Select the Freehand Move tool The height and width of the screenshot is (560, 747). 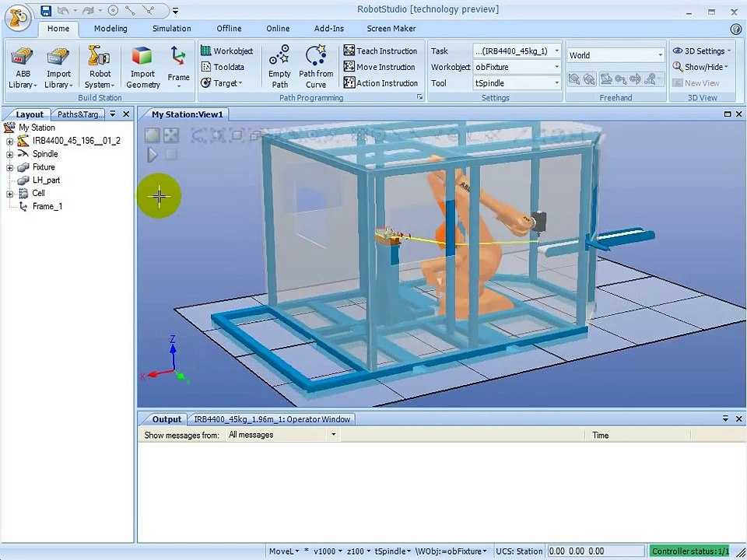pyautogui.click(x=574, y=79)
